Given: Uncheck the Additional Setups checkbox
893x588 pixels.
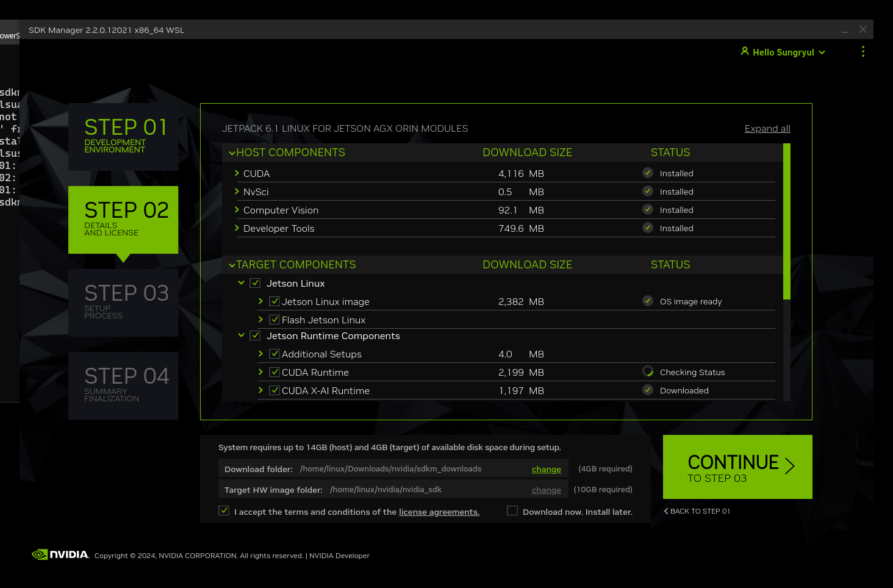Looking at the screenshot, I should click(274, 354).
